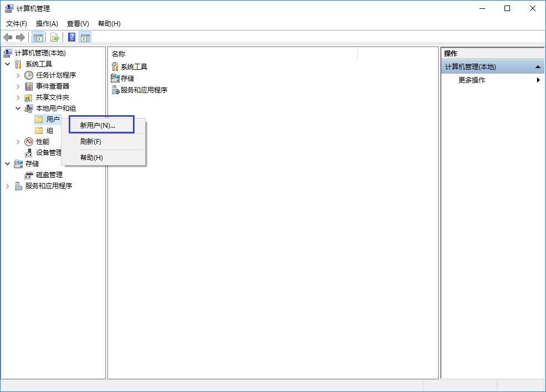Select 共享文件夹 label in tree
Screen dimensions: 546x392
[53, 97]
